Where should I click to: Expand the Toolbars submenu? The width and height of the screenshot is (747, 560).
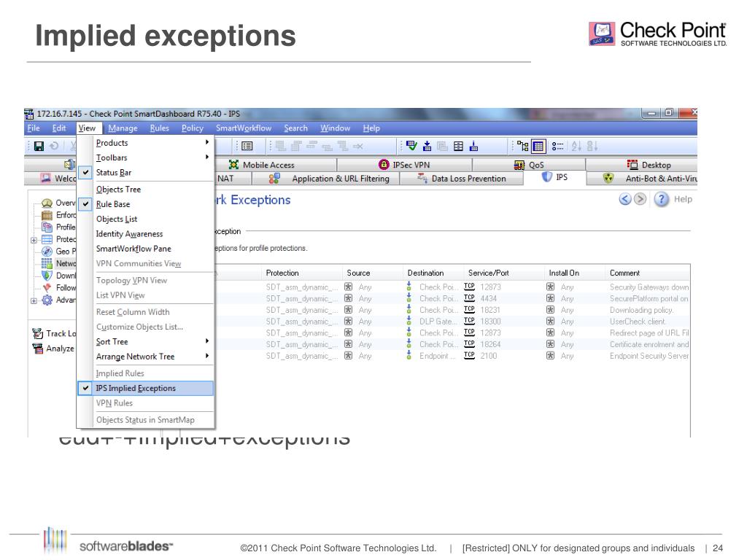coord(145,157)
